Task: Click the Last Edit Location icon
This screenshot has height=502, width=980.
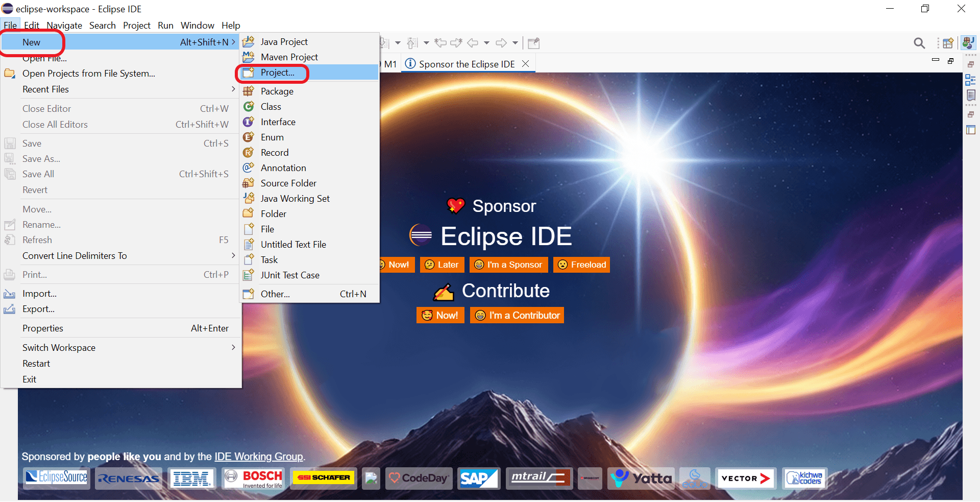Action: 440,43
